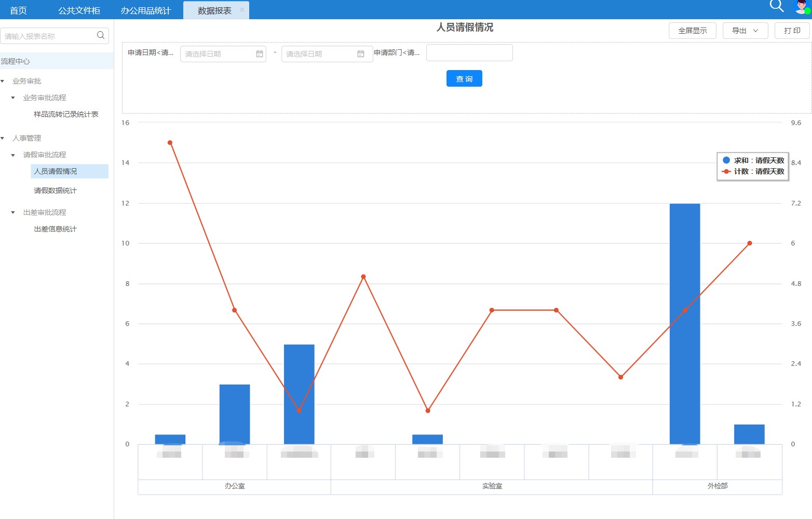Select 人员请假情况 in the tree

70,171
